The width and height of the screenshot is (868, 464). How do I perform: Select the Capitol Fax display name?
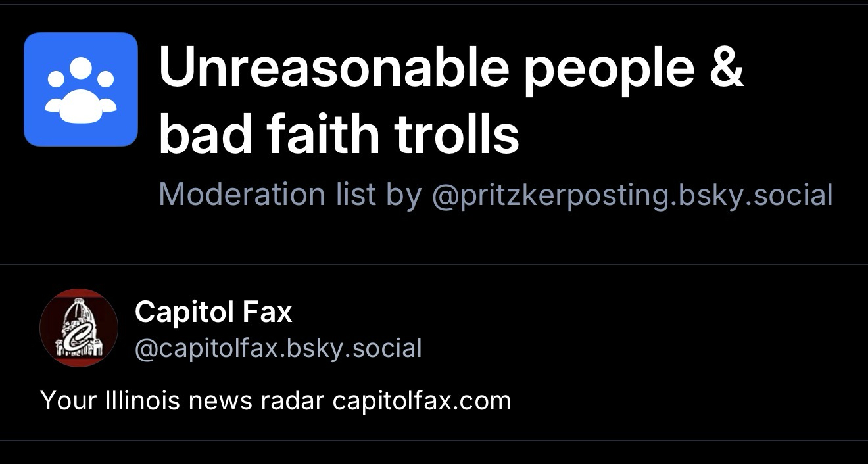click(213, 312)
